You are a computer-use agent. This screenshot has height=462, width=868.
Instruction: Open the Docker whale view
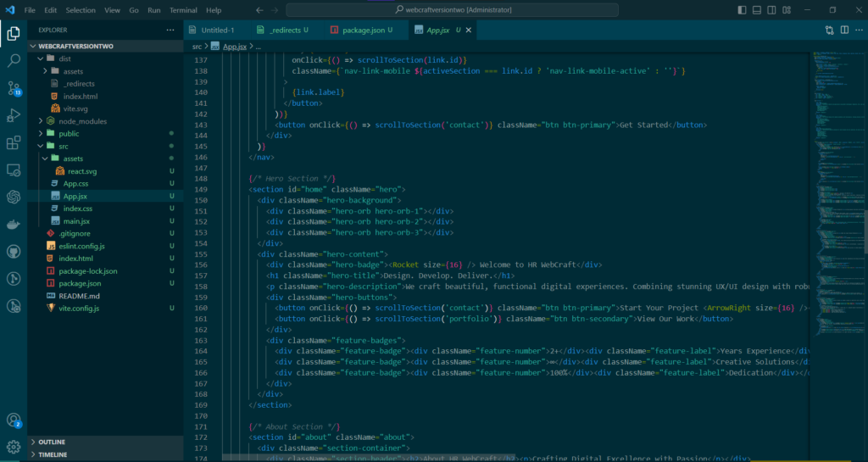[x=14, y=224]
